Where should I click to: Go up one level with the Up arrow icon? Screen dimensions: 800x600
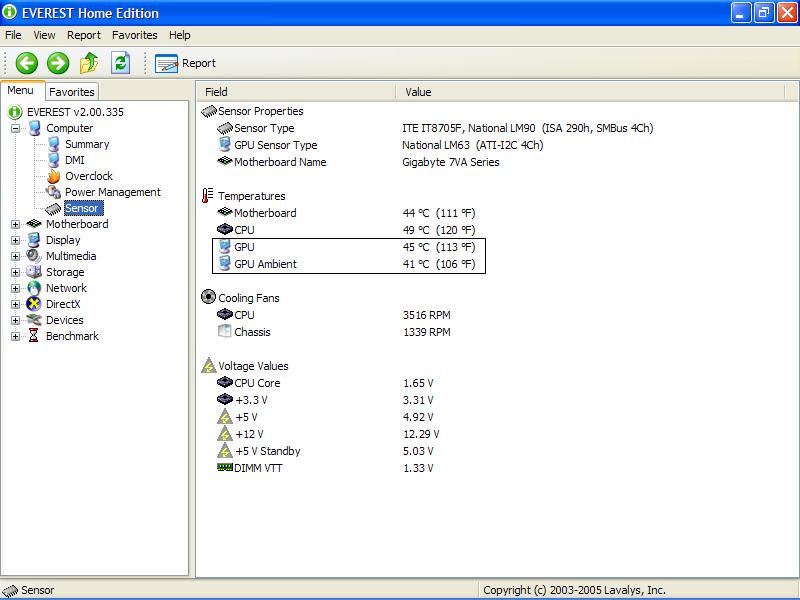tap(89, 63)
